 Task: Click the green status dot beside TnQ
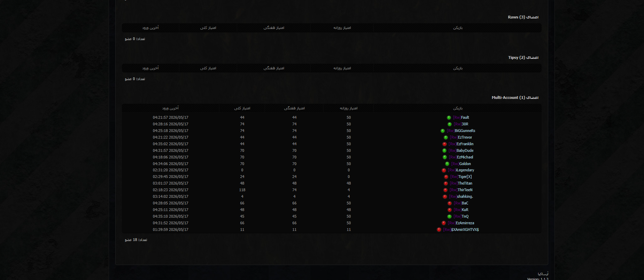pyautogui.click(x=449, y=217)
